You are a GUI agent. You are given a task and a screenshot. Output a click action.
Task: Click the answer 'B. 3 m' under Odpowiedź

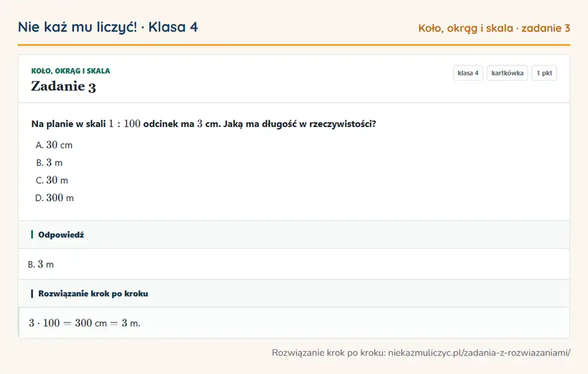41,264
